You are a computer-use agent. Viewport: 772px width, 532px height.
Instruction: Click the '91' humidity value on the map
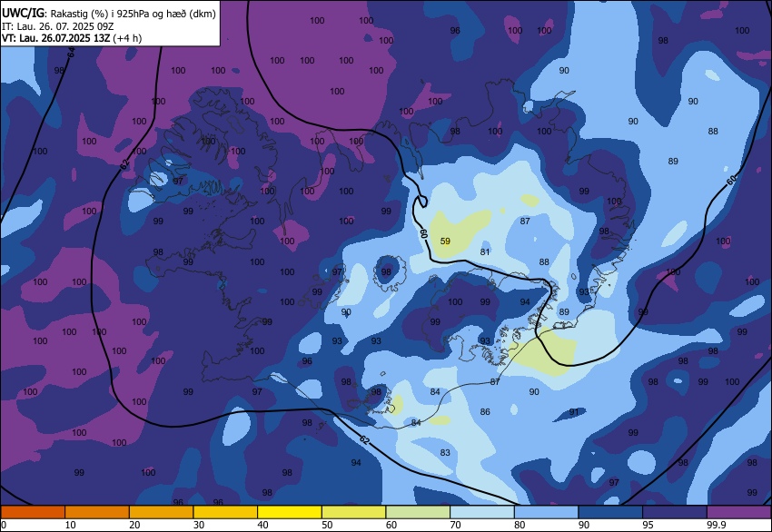574,412
